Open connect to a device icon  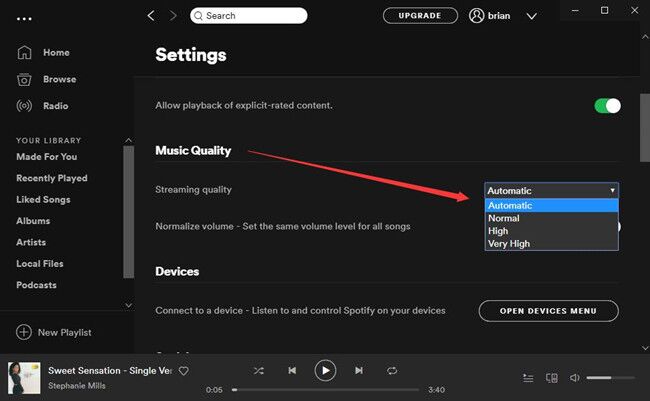[x=552, y=378]
